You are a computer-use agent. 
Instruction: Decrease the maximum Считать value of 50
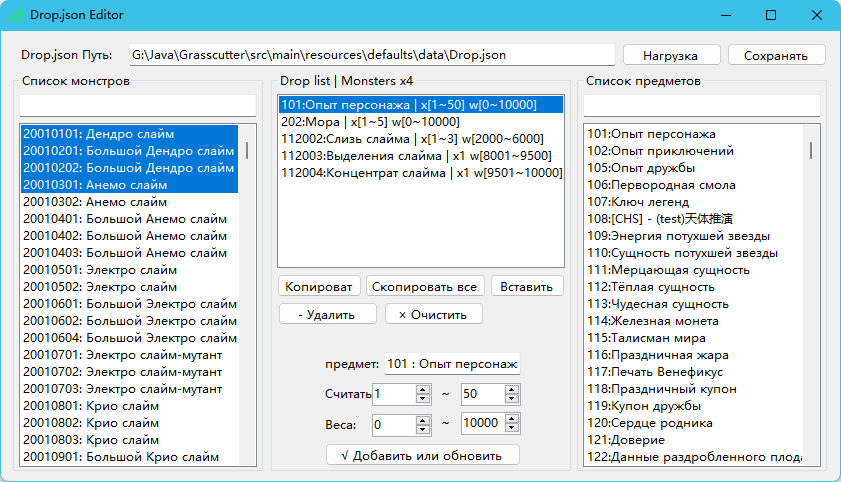click(x=512, y=399)
